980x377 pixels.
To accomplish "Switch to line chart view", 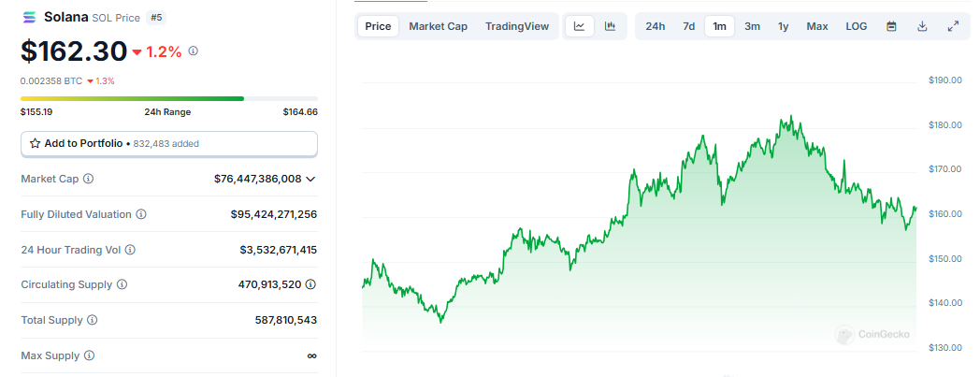I will [x=579, y=26].
